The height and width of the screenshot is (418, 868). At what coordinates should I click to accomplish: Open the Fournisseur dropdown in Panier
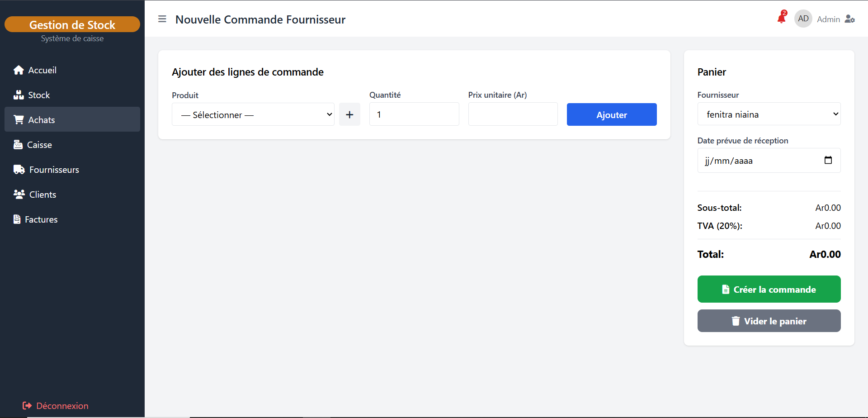click(x=769, y=114)
